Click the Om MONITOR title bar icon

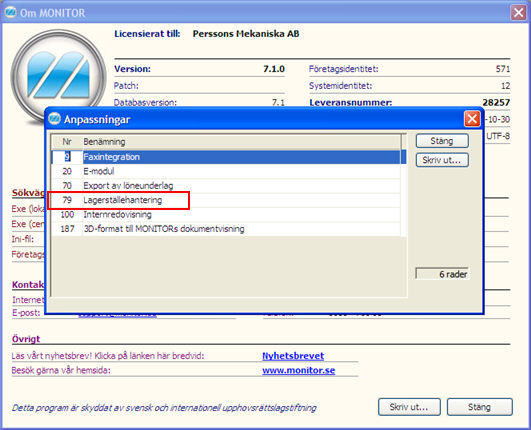point(10,13)
